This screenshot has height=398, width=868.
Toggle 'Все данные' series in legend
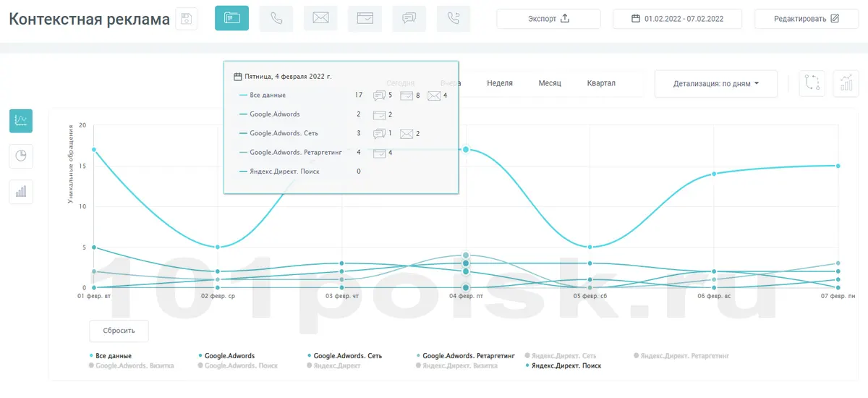[x=114, y=356]
